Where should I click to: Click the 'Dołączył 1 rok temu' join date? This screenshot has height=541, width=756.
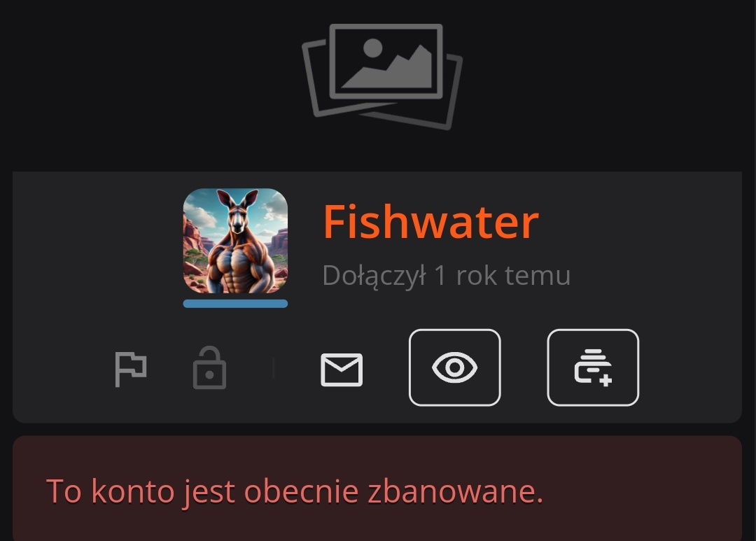pos(447,276)
